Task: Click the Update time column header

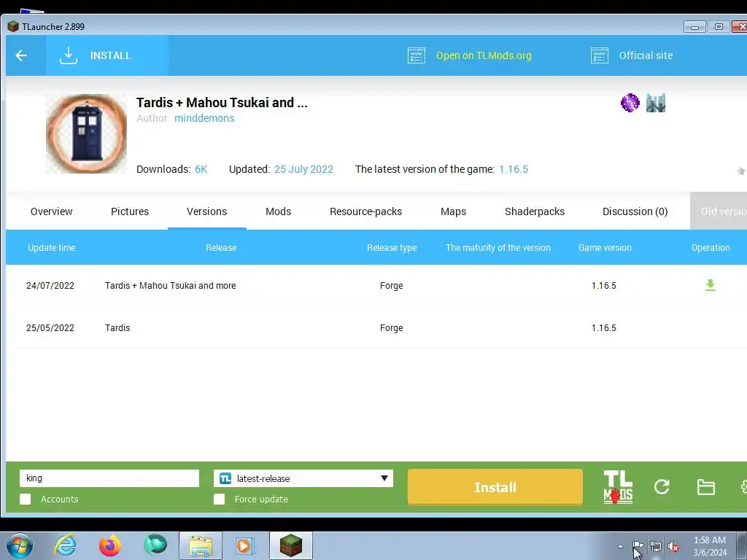Action: 52,248
